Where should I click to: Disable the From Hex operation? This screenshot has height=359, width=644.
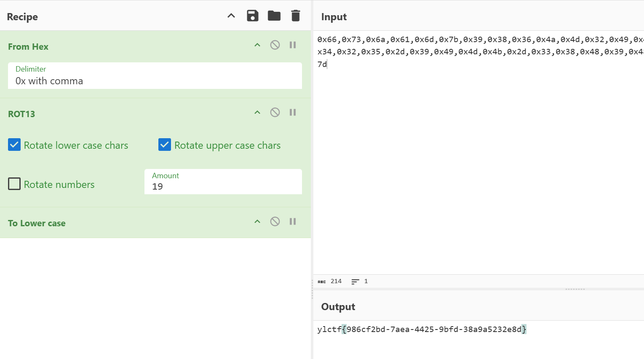[x=275, y=45]
